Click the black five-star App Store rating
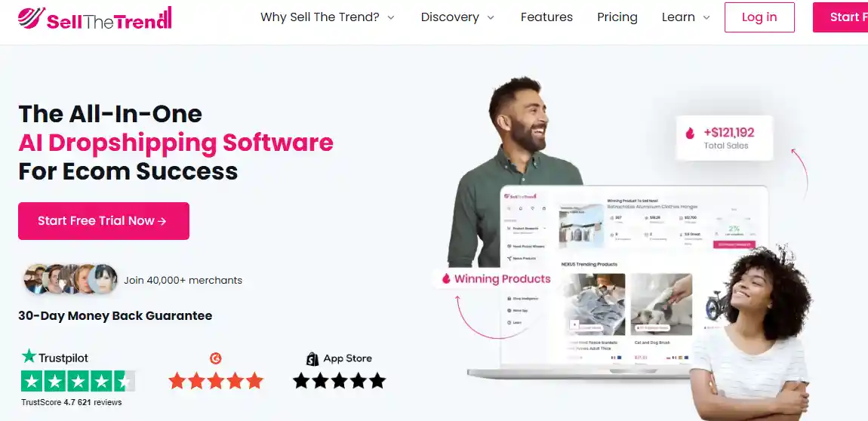 point(340,380)
